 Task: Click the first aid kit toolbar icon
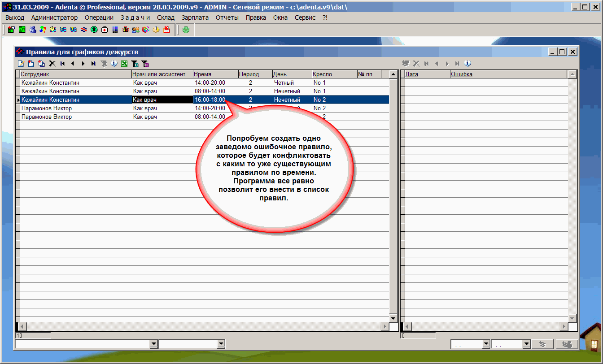pyautogui.click(x=105, y=30)
